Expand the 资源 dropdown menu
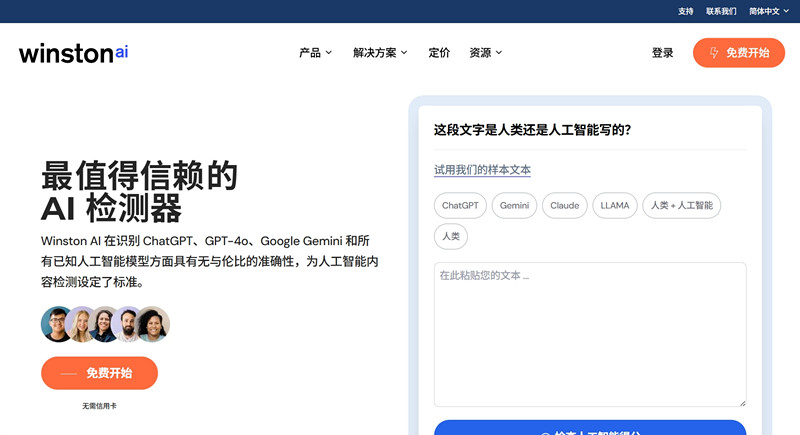This screenshot has width=800, height=435. (486, 53)
